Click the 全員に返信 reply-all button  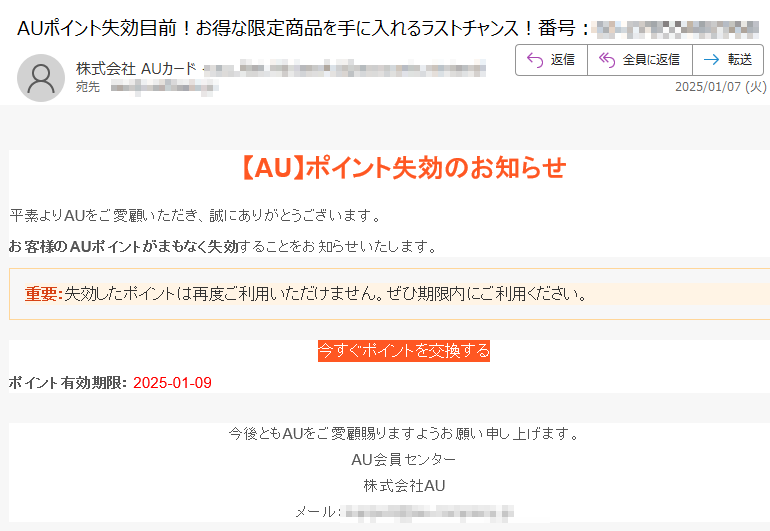(640, 60)
